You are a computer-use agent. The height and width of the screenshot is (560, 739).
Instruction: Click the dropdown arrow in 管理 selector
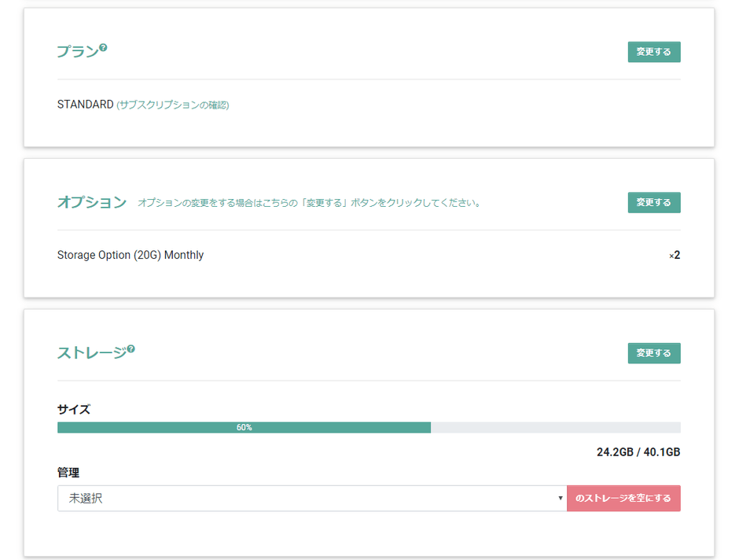560,499
